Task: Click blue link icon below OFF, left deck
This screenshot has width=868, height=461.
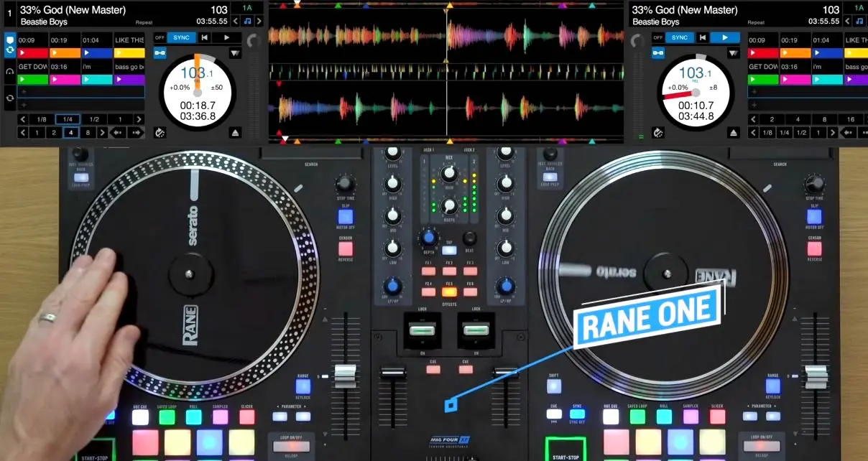Action: (x=160, y=53)
